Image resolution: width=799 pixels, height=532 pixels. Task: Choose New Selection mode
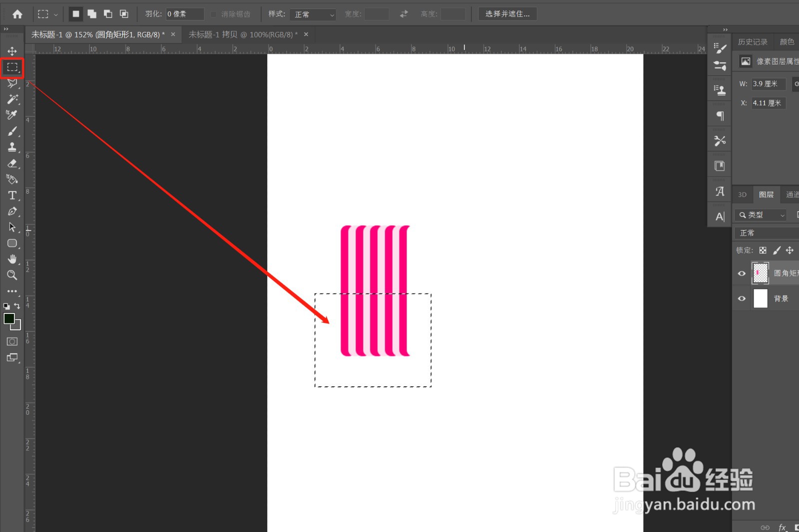click(x=76, y=14)
